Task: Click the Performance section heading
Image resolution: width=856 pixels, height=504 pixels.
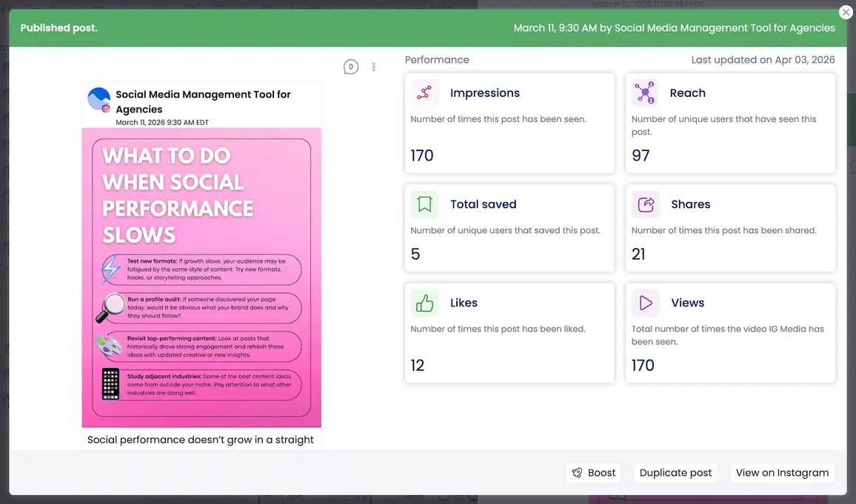Action: coord(436,59)
